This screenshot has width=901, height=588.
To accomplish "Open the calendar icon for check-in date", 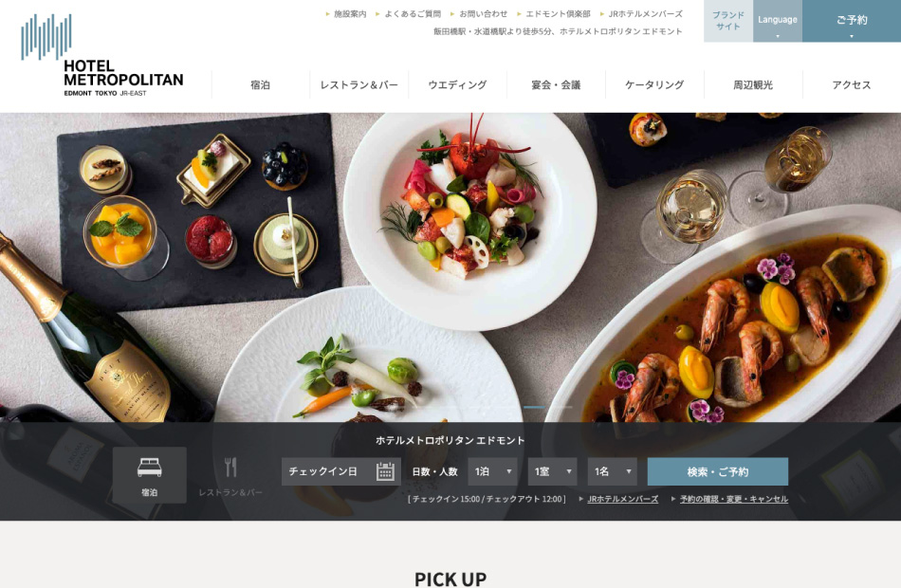I will 385,471.
